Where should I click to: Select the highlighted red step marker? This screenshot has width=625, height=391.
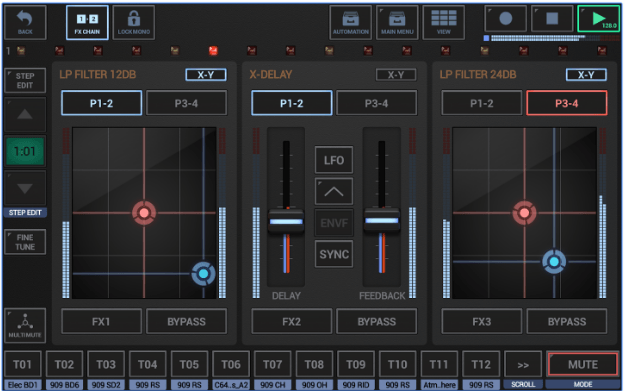tap(213, 51)
